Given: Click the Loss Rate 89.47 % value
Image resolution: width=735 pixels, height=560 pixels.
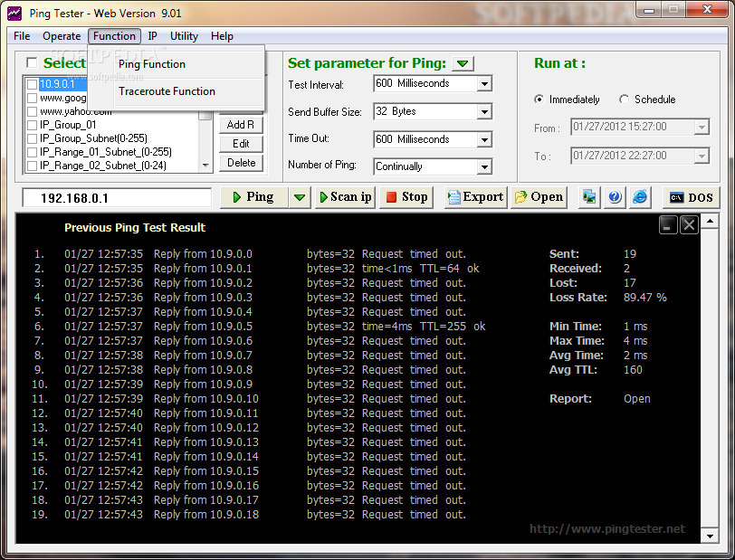Looking at the screenshot, I should (645, 298).
